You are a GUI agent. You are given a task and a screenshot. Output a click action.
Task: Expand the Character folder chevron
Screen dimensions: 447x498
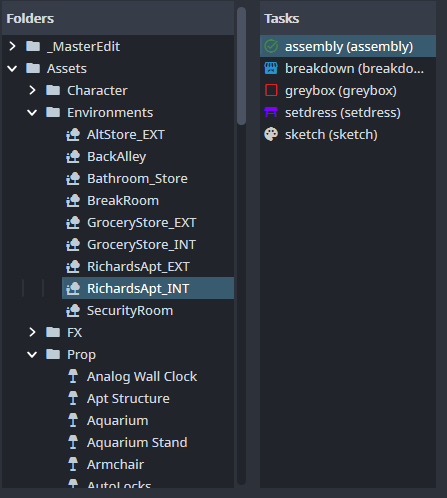click(x=32, y=90)
